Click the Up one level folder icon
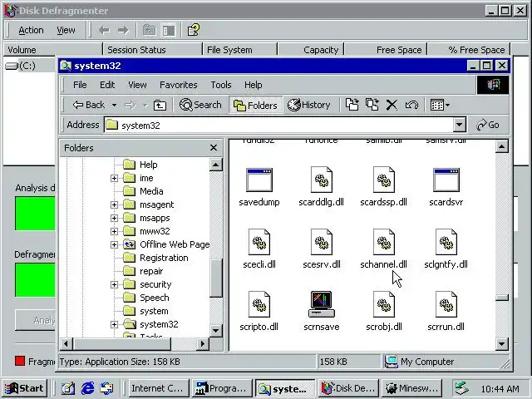This screenshot has height=399, width=532. click(160, 106)
